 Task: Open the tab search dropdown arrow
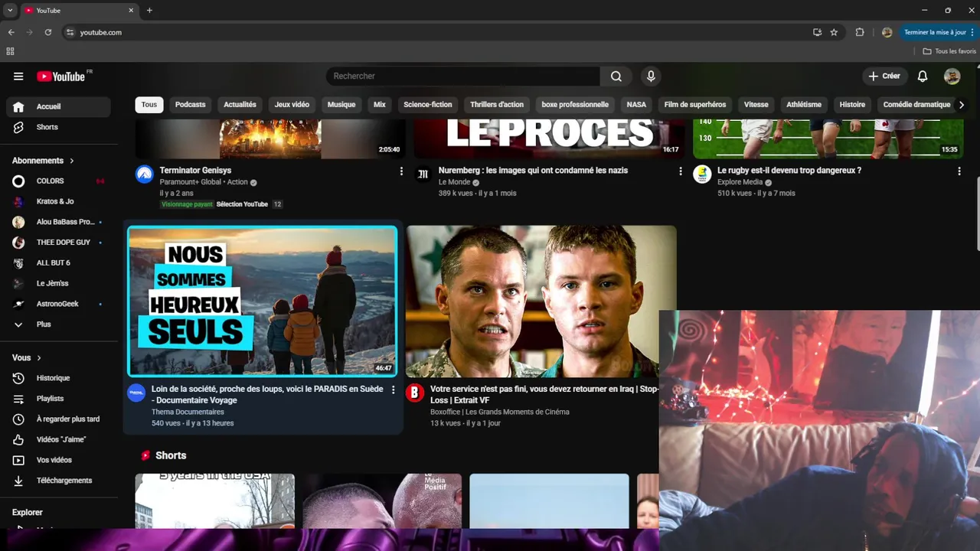(10, 11)
